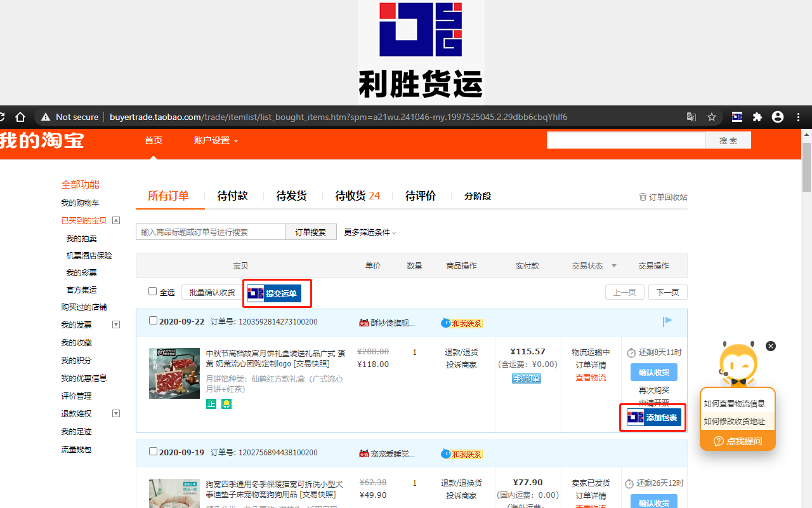Expand the 我的发票 sidebar section
Viewport: 812px width, 508px height.
coord(116,324)
